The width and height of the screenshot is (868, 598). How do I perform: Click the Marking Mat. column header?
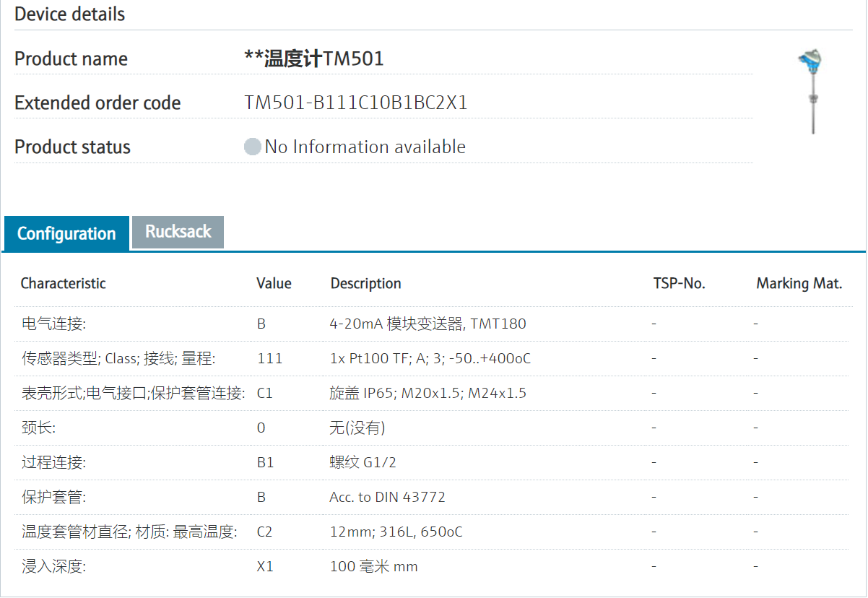[x=799, y=284]
